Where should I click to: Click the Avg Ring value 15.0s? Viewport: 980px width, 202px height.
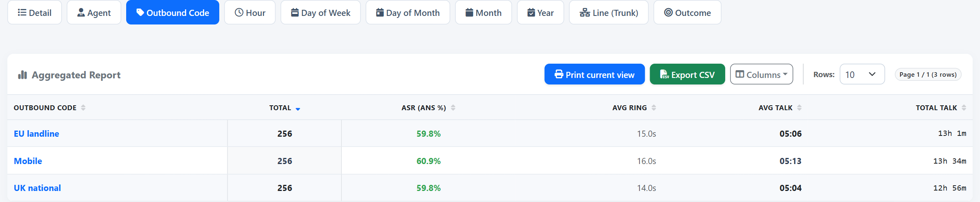[x=646, y=134]
